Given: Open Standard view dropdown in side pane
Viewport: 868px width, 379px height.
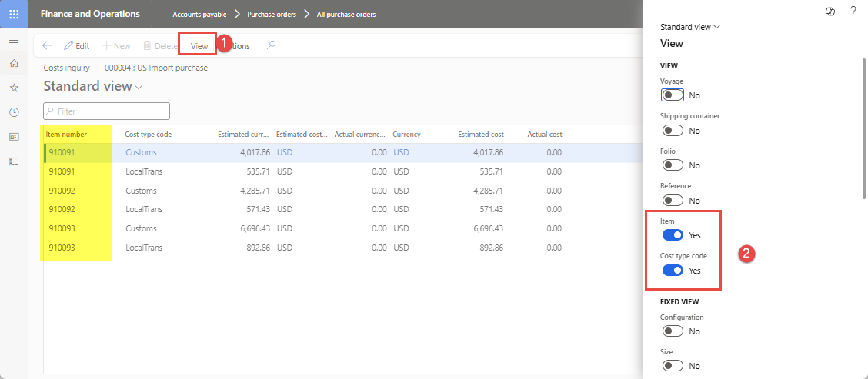Looking at the screenshot, I should tap(690, 27).
